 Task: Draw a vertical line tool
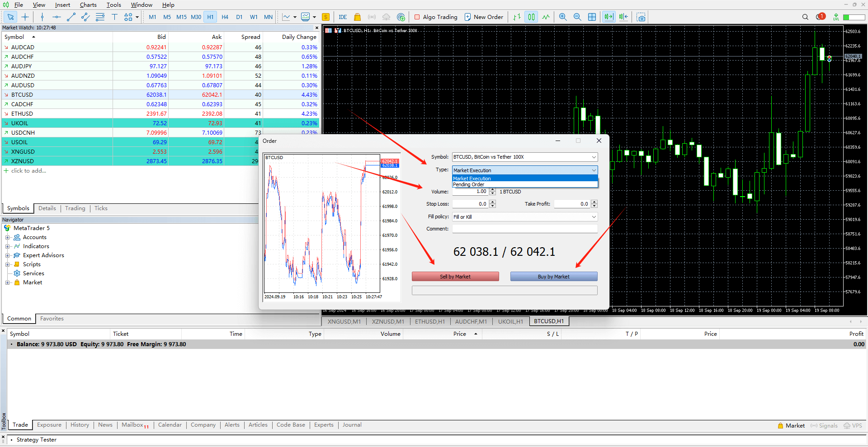click(42, 17)
